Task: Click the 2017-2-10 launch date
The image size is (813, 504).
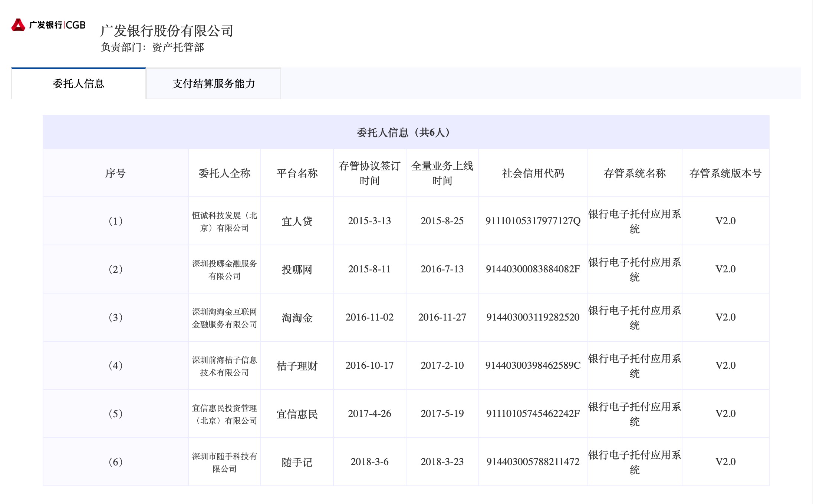Action: pyautogui.click(x=442, y=365)
